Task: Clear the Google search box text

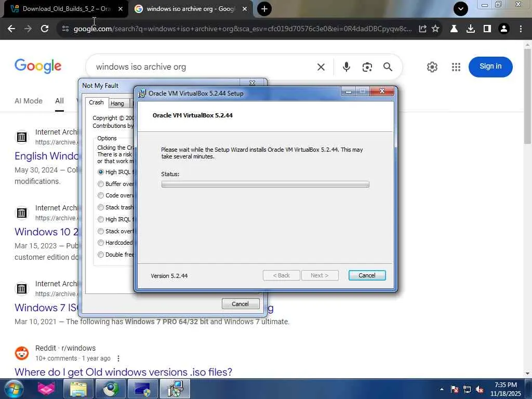Action: coord(321,67)
